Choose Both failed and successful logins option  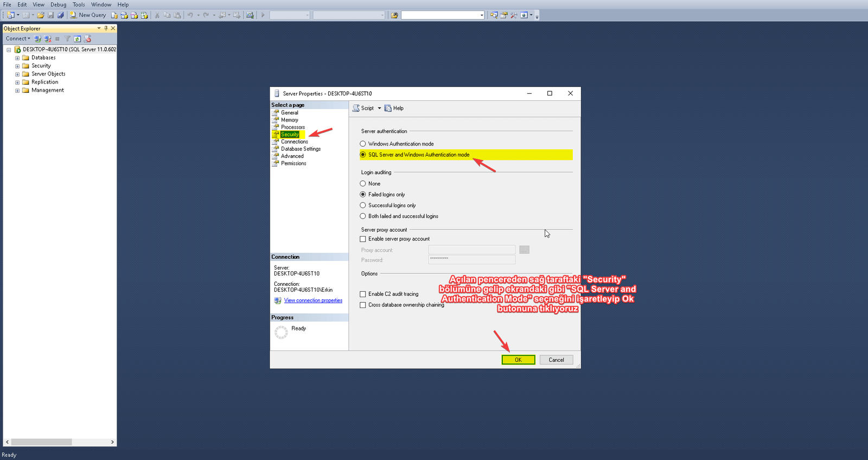[x=363, y=216]
